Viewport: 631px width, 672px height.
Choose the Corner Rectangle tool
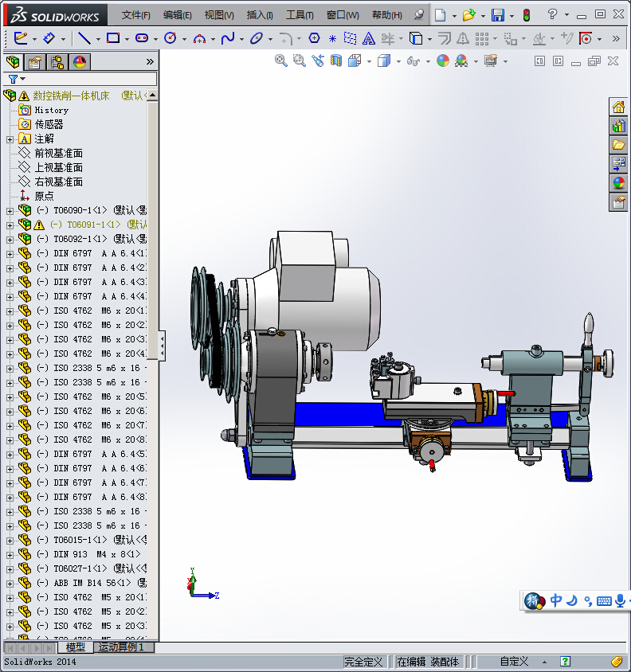pos(113,38)
